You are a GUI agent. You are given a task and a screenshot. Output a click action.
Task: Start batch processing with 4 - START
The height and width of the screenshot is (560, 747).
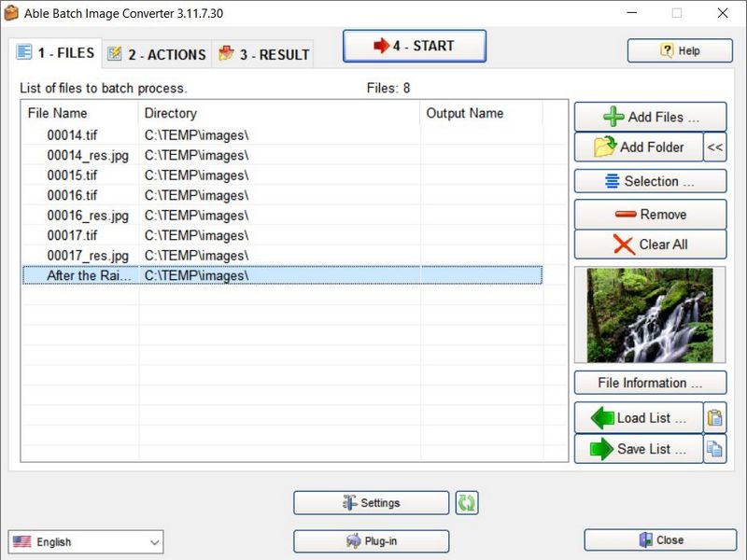tap(414, 46)
